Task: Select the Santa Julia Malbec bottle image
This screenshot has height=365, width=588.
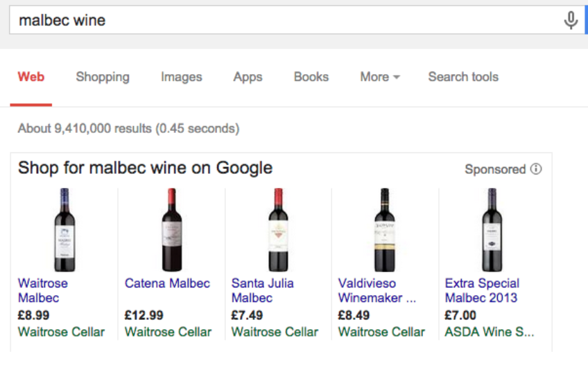Action: (x=278, y=229)
